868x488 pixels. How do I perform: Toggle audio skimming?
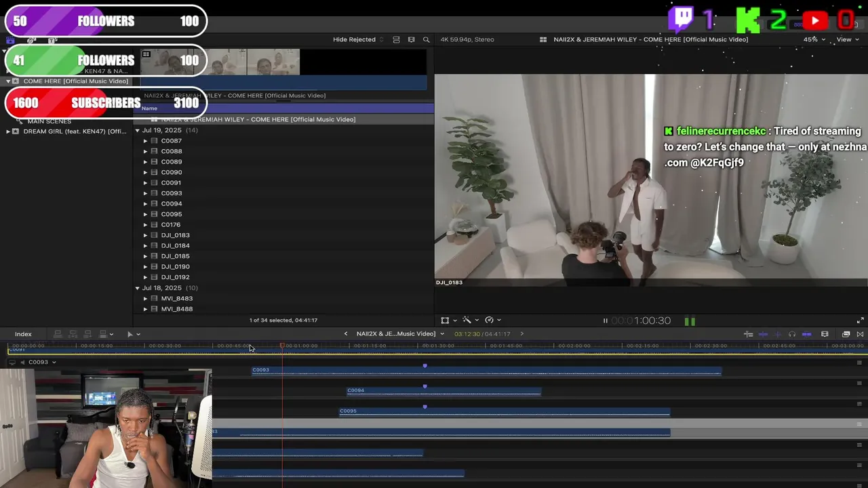[x=777, y=334]
